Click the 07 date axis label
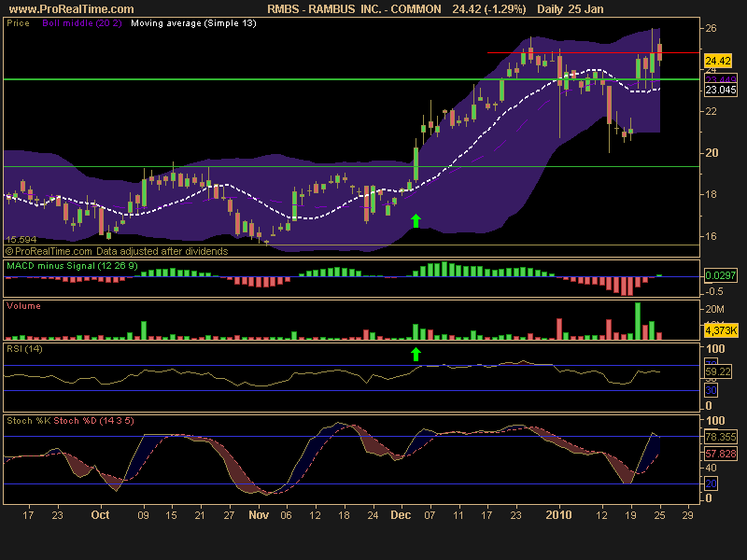This screenshot has height=560, width=747. click(x=430, y=515)
